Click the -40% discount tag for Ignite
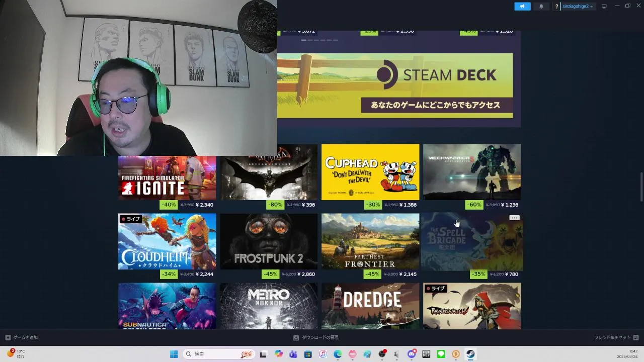644x362 pixels. pos(169,205)
